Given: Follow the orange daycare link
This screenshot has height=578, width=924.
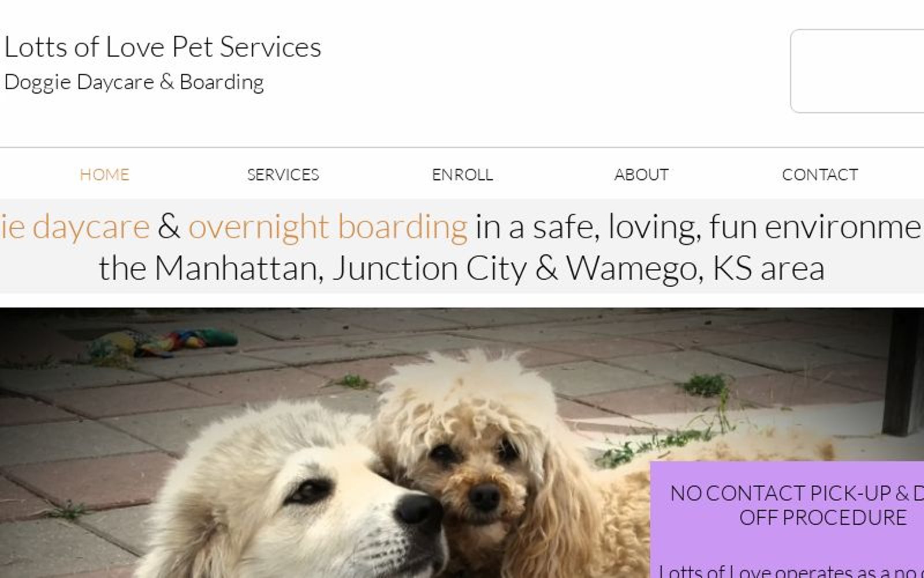Looking at the screenshot, I should pyautogui.click(x=74, y=226).
